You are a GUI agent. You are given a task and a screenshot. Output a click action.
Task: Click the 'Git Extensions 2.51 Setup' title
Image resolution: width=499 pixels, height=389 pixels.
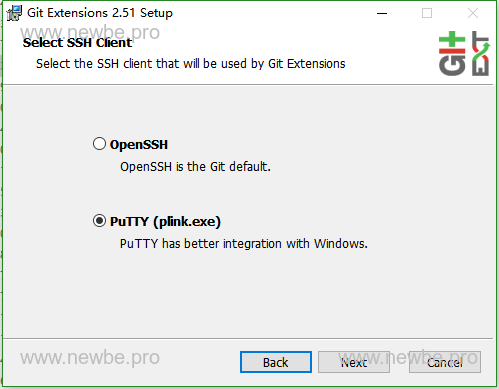(100, 13)
